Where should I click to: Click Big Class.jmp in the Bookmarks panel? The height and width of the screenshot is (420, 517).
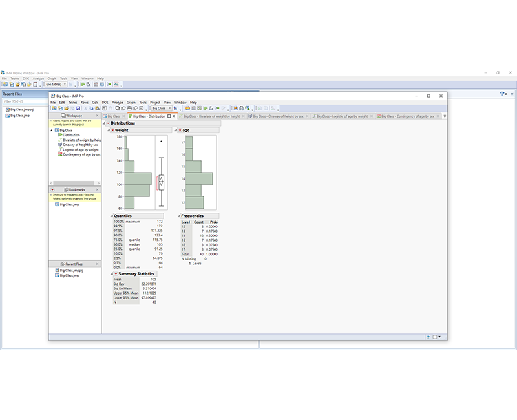click(x=69, y=204)
